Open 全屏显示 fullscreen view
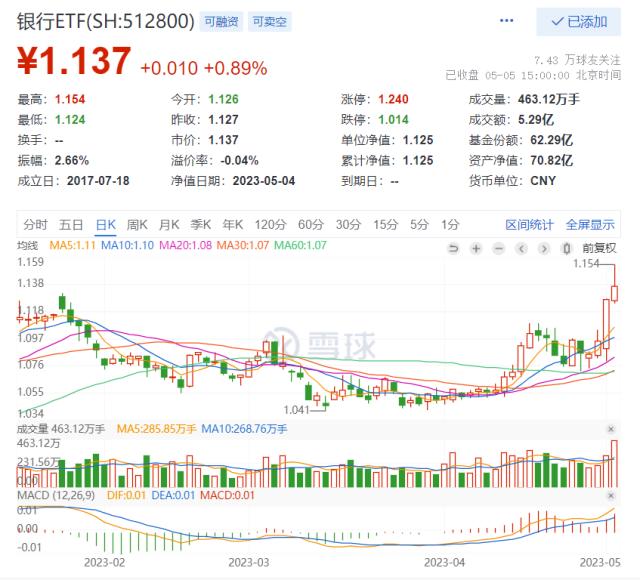The height and width of the screenshot is (580, 640). 590,224
